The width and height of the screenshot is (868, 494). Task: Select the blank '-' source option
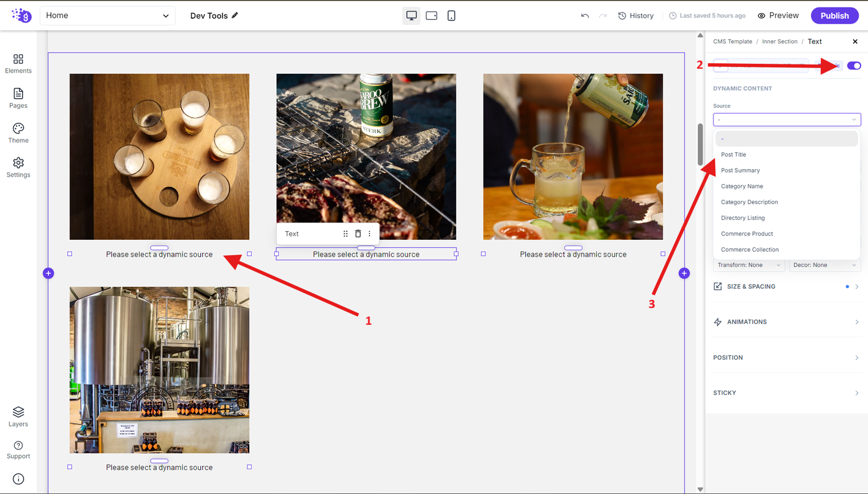(787, 139)
